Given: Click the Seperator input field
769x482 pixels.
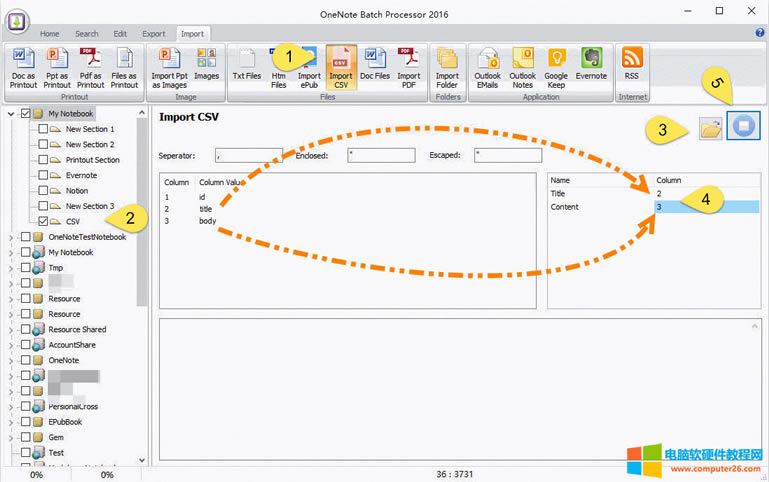Looking at the screenshot, I should point(248,155).
